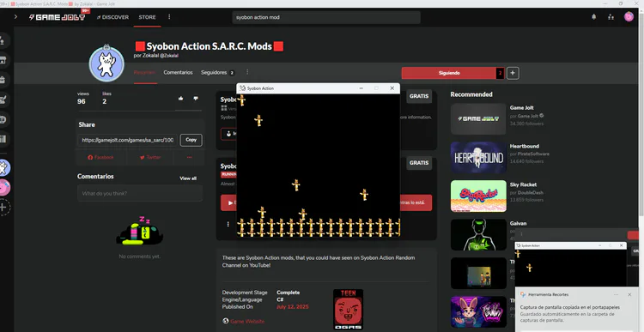Open the user avatar menu
This screenshot has width=644, height=332.
[629, 17]
